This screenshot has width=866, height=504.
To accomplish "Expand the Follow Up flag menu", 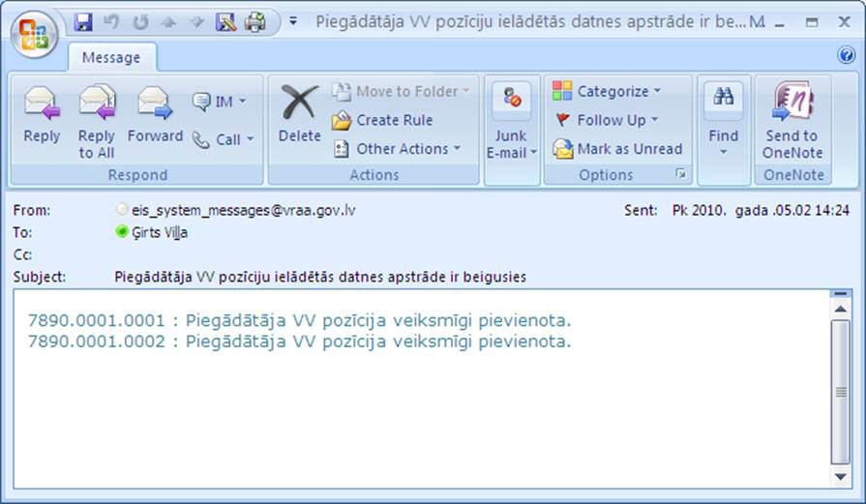I will pyautogui.click(x=606, y=120).
